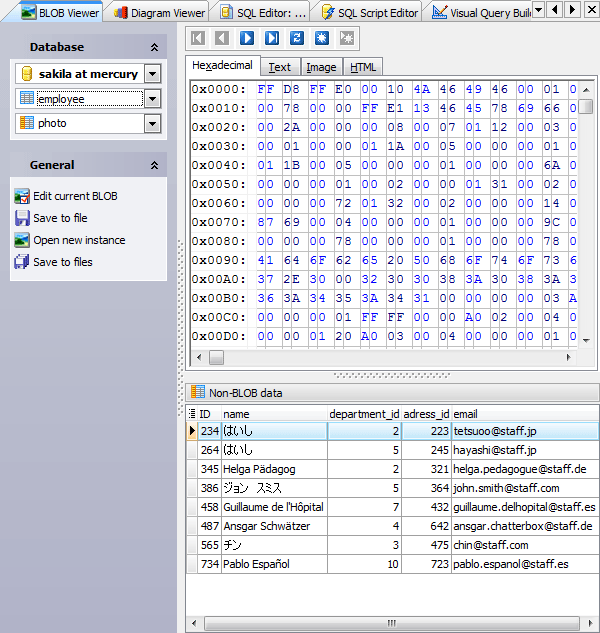Click the next record arrow
This screenshot has height=633, width=600.
247,38
